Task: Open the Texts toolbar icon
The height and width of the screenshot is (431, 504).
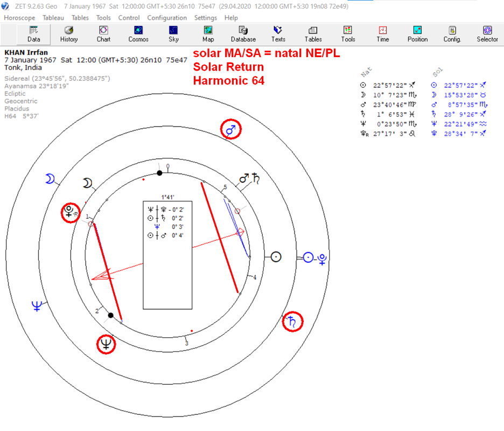Action: click(x=278, y=34)
